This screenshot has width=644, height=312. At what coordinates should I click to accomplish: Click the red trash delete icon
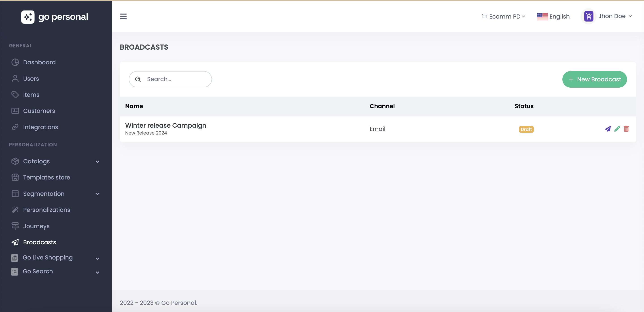pos(626,129)
